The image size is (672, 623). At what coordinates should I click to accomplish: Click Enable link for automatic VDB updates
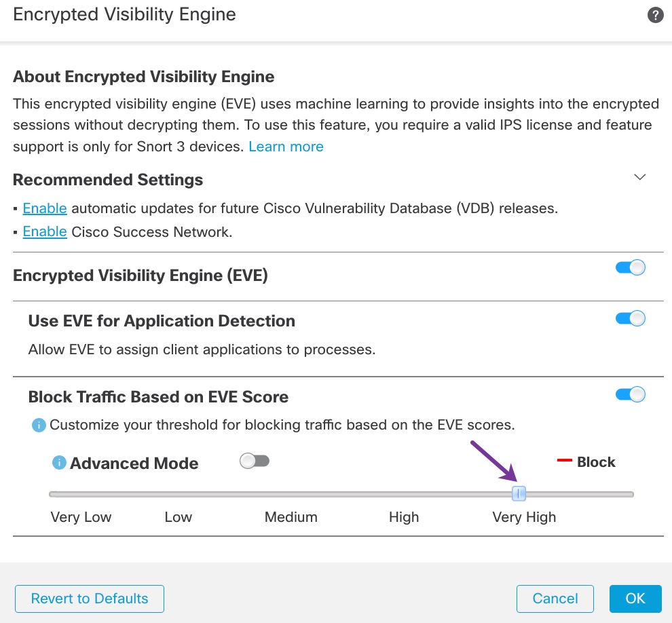coord(45,208)
